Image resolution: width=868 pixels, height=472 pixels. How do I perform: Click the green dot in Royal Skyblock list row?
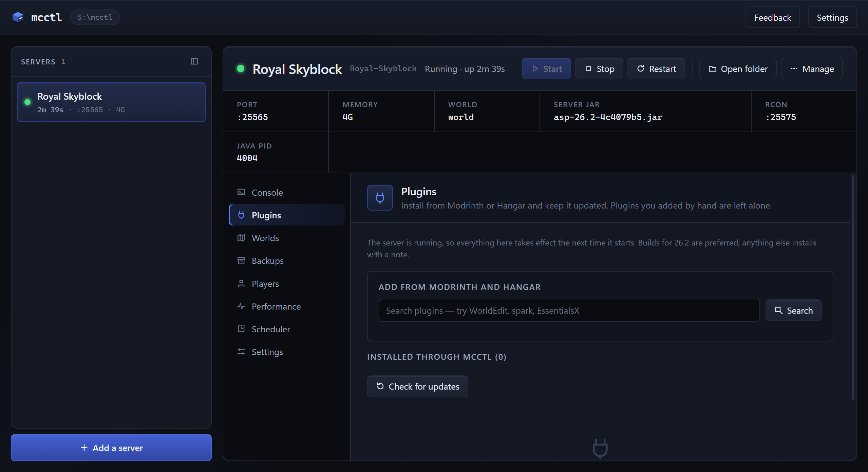pos(27,102)
